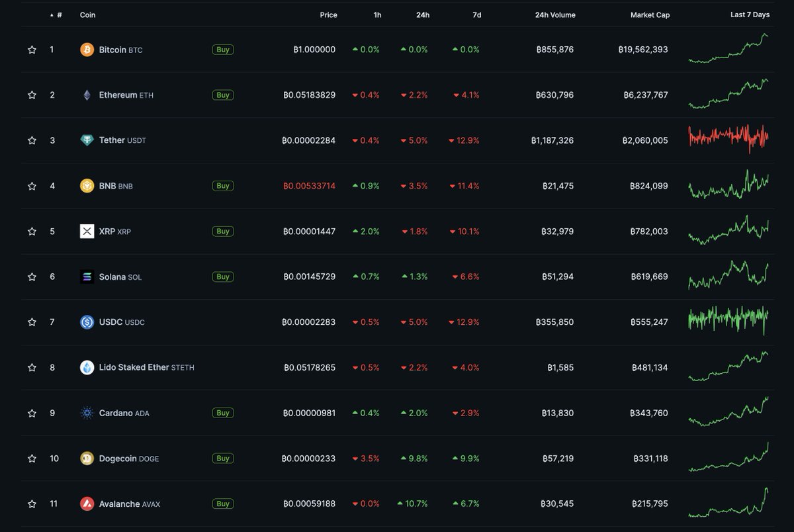Star Ethereum as a favorite
This screenshot has width=794, height=532.
32,95
